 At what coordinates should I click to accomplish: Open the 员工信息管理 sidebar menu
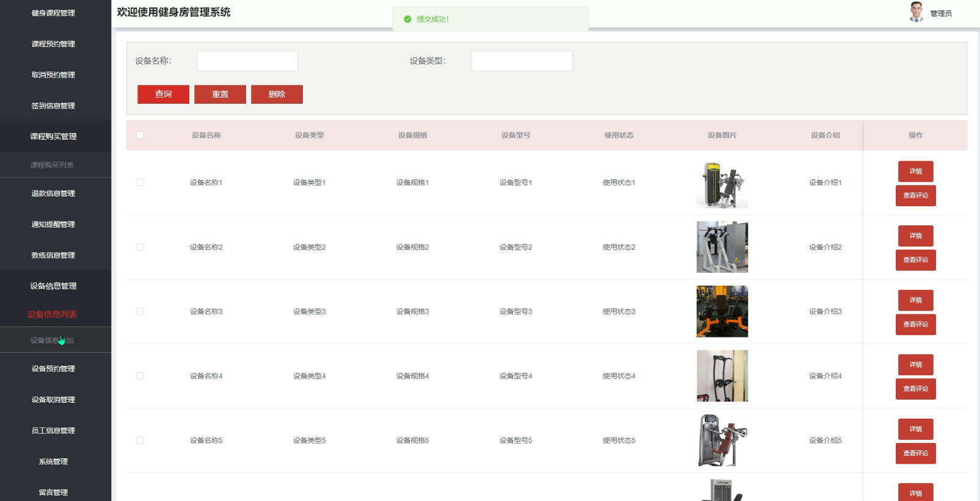(53, 431)
